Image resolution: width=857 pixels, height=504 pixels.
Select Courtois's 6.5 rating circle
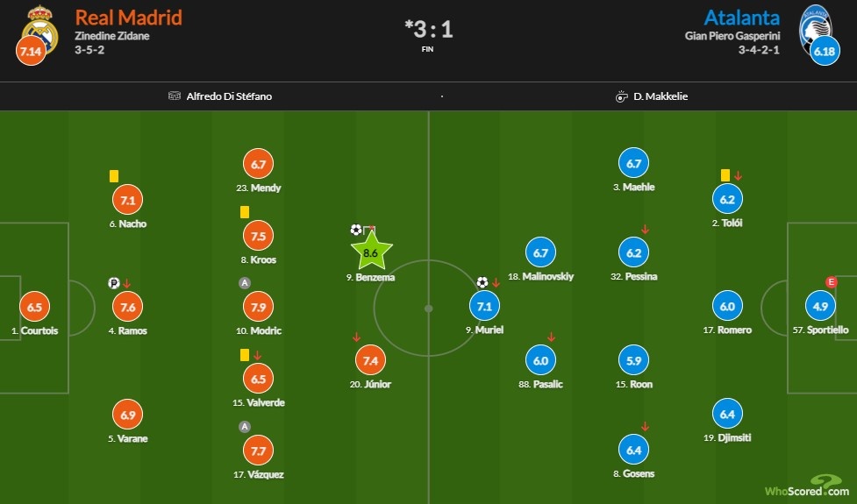click(34, 307)
